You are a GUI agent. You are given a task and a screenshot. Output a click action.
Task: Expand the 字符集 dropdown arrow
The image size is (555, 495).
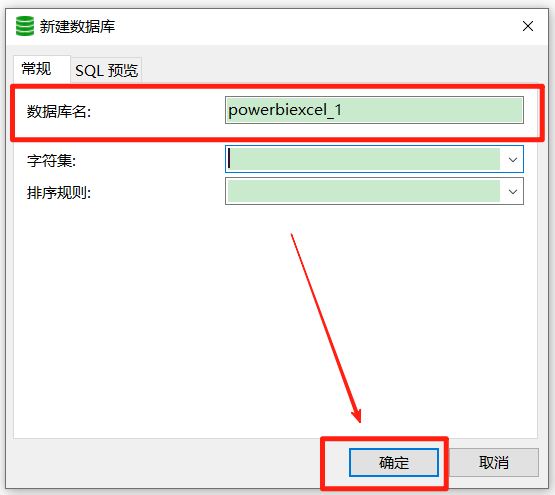coord(513,159)
